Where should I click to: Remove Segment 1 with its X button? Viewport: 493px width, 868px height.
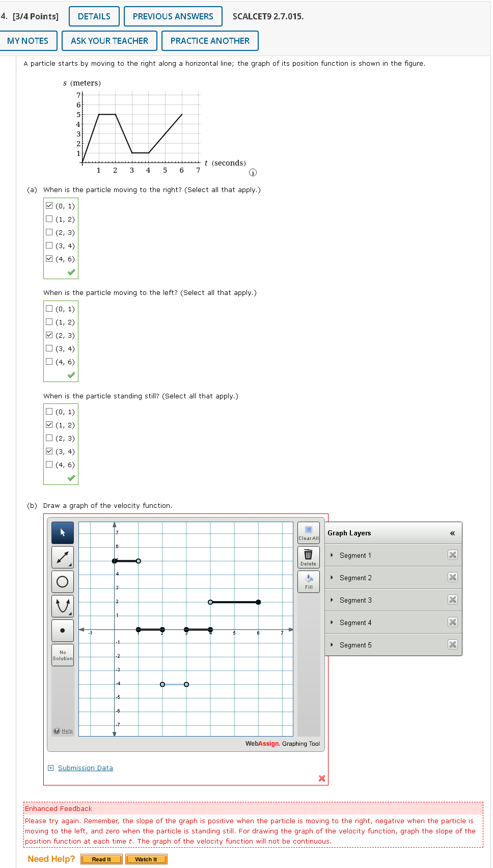point(452,555)
